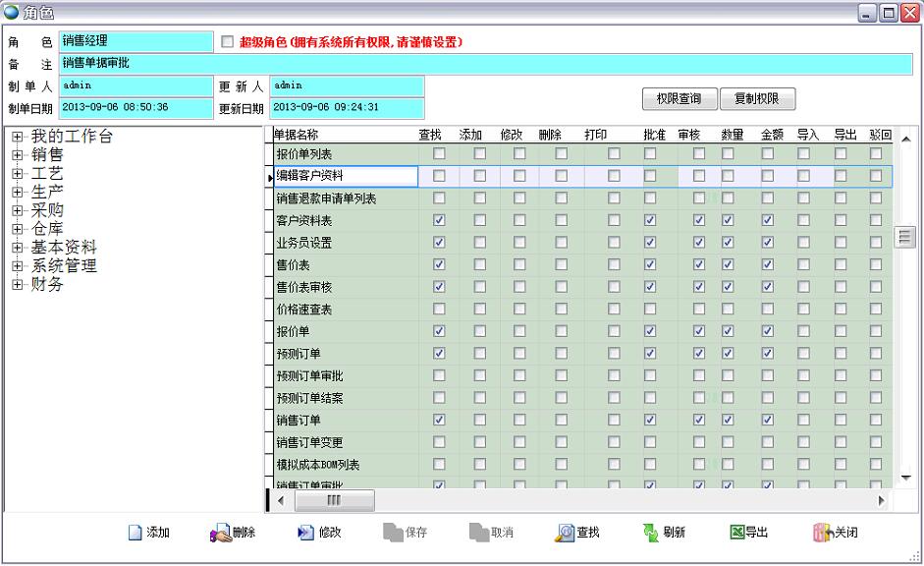Check 查找 permission for 报价单列表 row
Screen dimensions: 924x566
439,153
